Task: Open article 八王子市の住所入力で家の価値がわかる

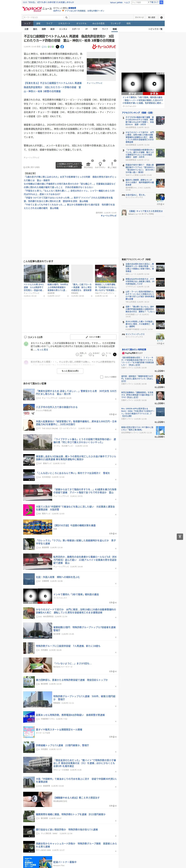Action: (56, 407)
